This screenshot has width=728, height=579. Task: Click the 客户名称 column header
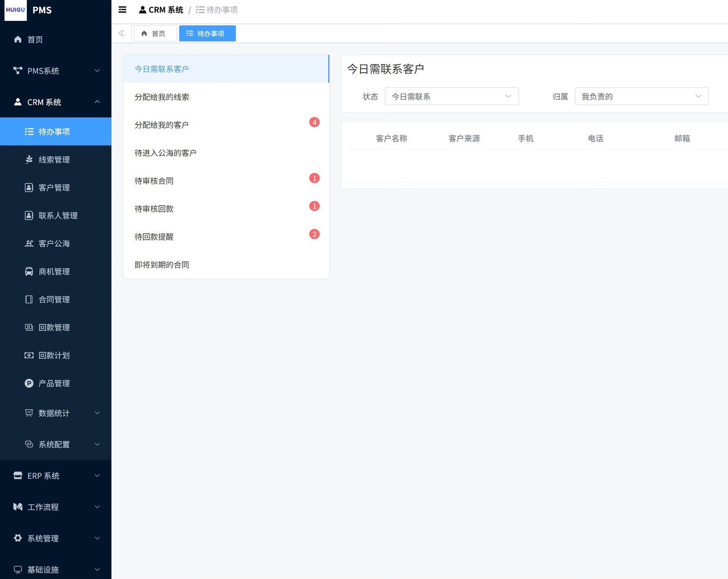(391, 139)
